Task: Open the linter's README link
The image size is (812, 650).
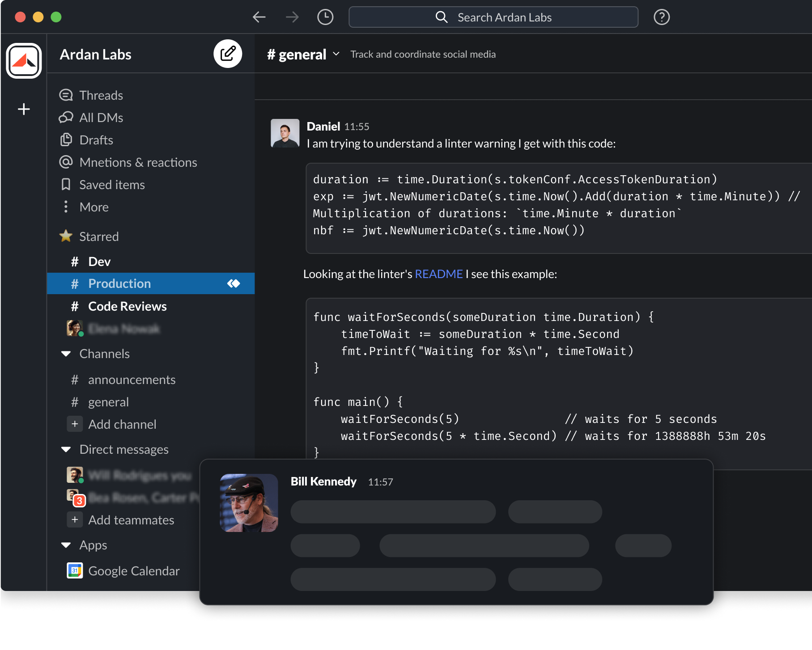Action: [x=438, y=274]
